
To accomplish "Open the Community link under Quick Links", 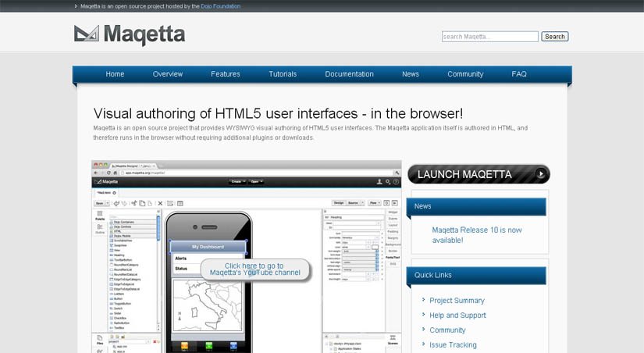I will tap(447, 330).
